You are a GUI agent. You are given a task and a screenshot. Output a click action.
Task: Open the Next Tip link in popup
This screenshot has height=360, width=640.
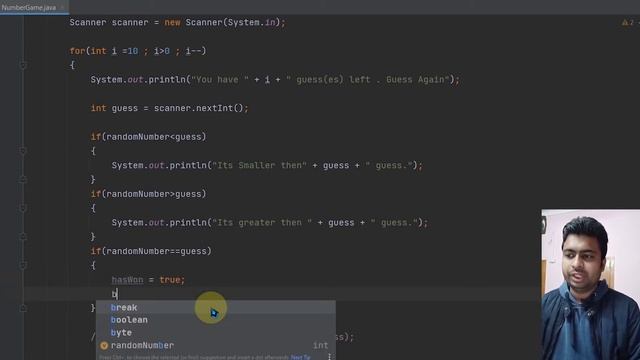(300, 357)
